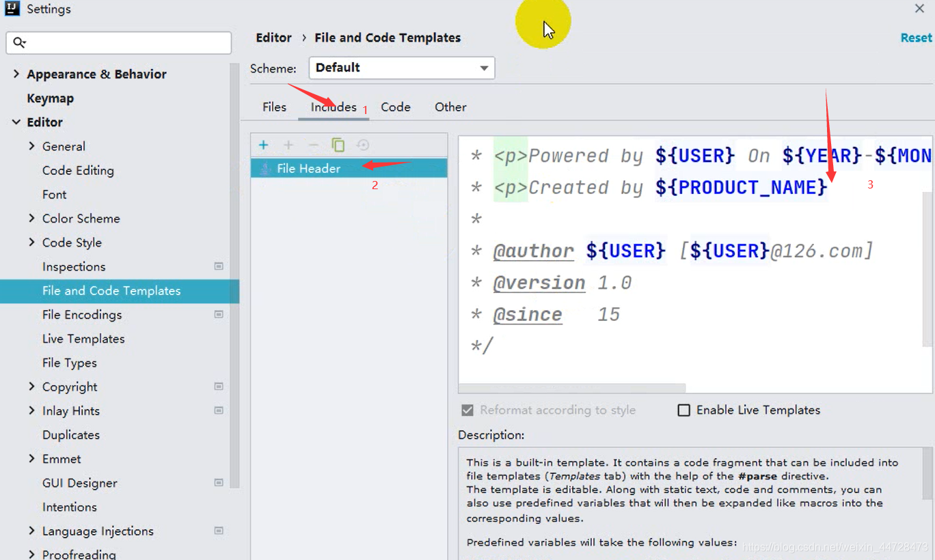Screen dimensions: 935x560
Task: Open File Types settings
Action: 70,363
